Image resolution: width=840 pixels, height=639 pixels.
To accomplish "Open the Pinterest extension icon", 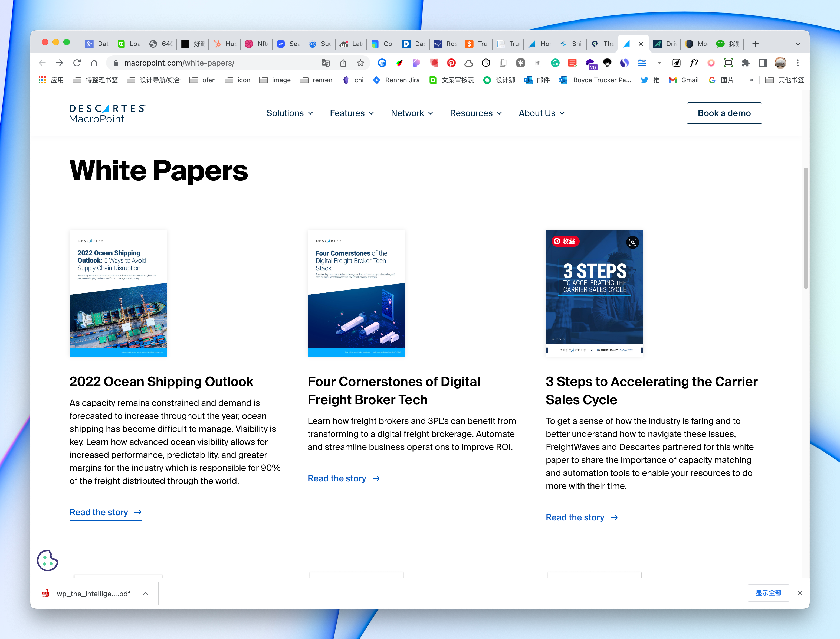I will (451, 63).
